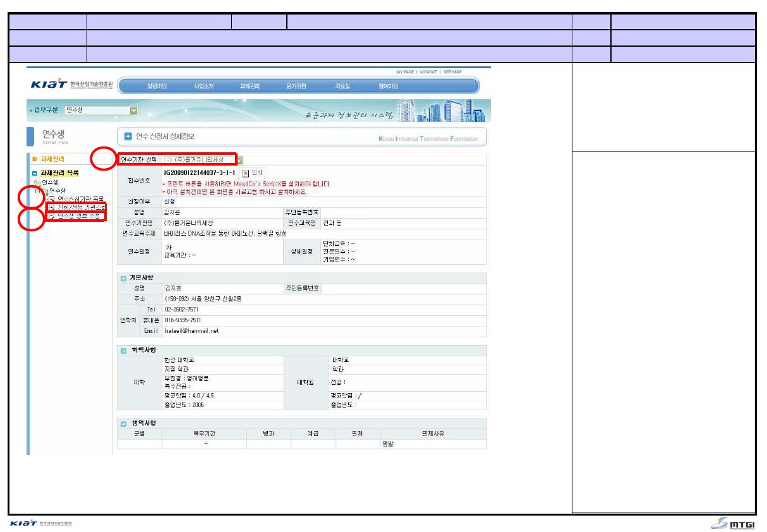The width and height of the screenshot is (767, 532).
Task: Click the KIAT footer logo at bottom left
Action: pyautogui.click(x=41, y=524)
